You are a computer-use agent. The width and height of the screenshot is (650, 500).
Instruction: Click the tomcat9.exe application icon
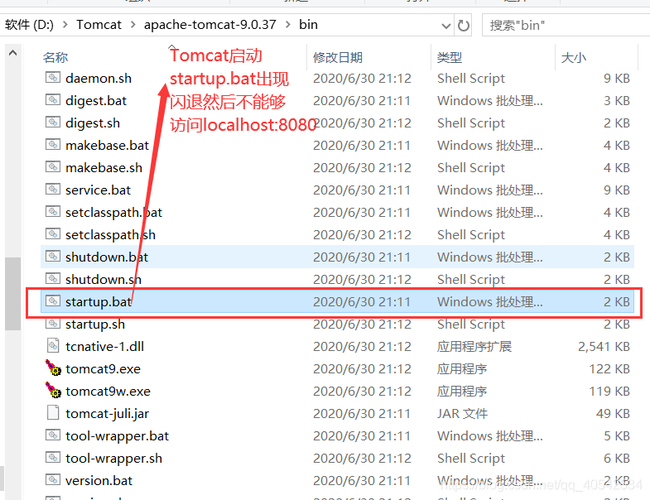(x=53, y=368)
